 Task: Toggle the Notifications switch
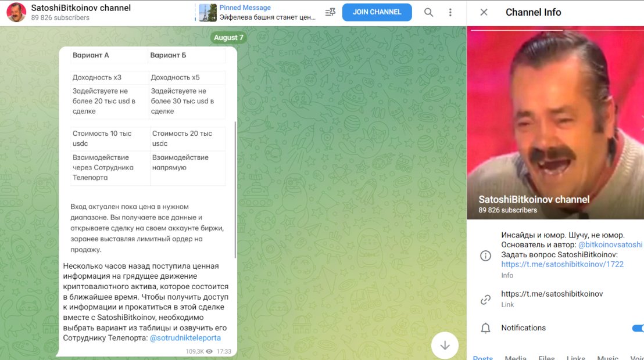(638, 328)
